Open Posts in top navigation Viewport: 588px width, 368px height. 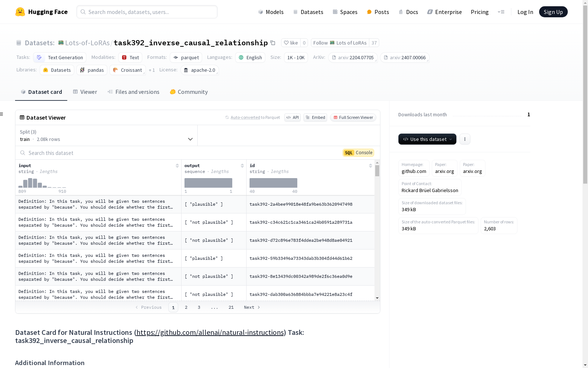[x=378, y=12]
